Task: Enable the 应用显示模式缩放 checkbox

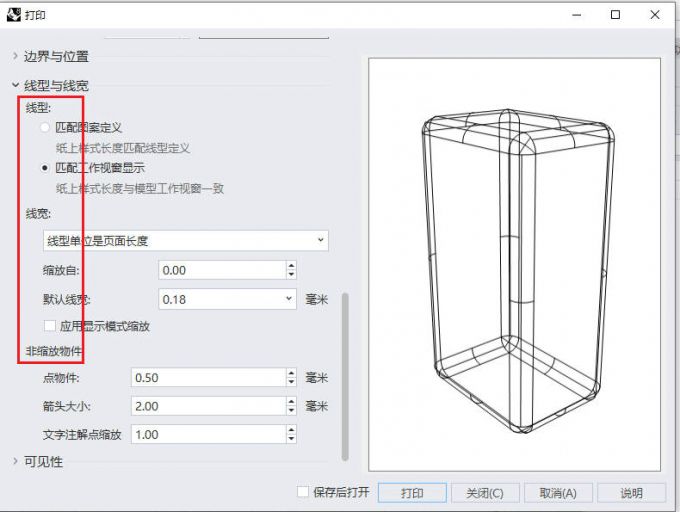Action: tap(50, 326)
